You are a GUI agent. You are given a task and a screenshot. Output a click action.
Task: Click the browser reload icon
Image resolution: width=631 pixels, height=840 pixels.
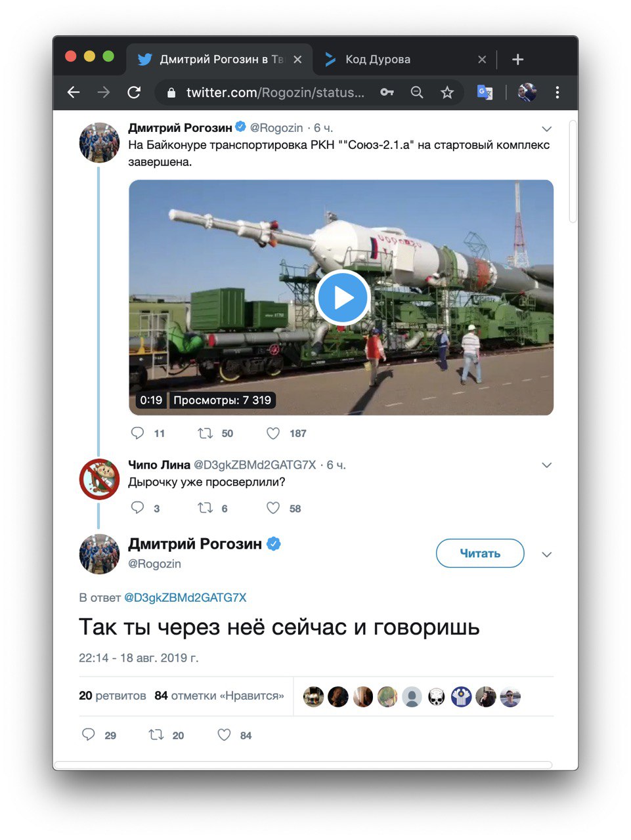[134, 93]
